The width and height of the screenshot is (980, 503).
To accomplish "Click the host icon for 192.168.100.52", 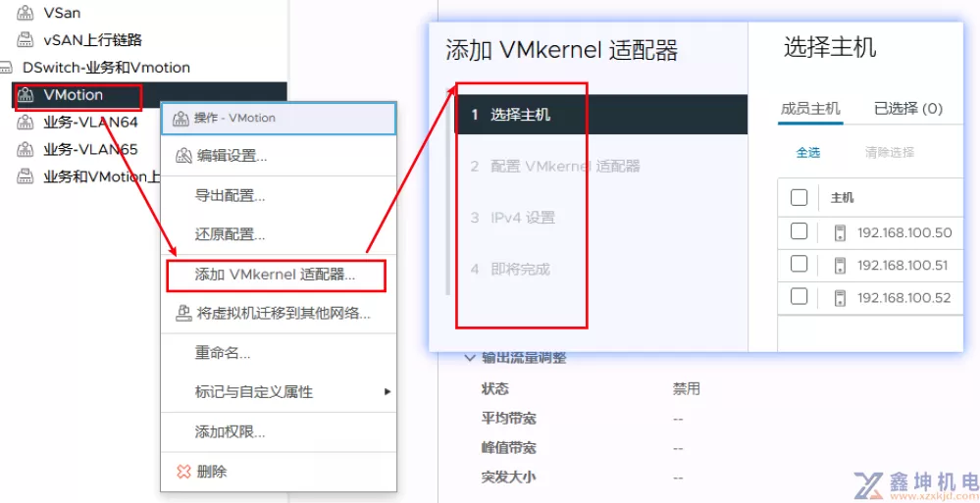I will coord(840,298).
